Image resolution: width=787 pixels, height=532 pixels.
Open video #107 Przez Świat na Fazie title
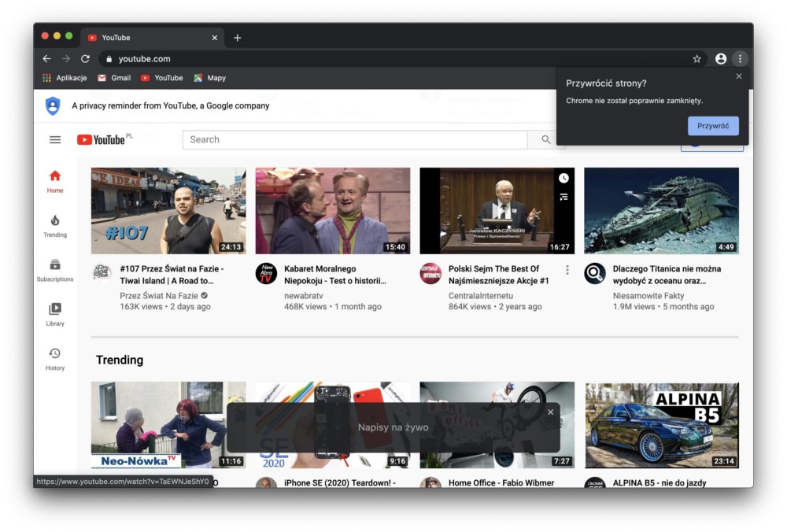(172, 275)
